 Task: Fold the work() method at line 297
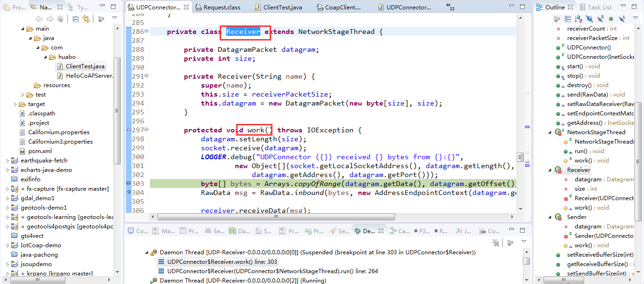pyautogui.click(x=146, y=130)
